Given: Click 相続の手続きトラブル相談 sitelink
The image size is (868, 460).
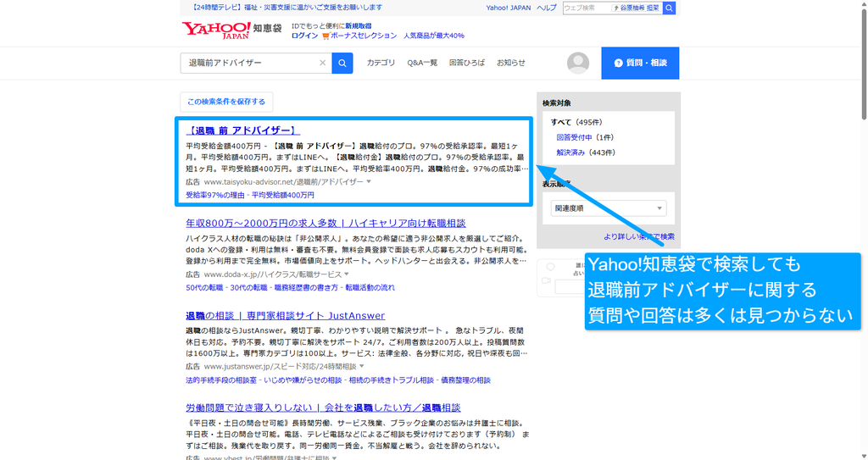Looking at the screenshot, I should (392, 380).
